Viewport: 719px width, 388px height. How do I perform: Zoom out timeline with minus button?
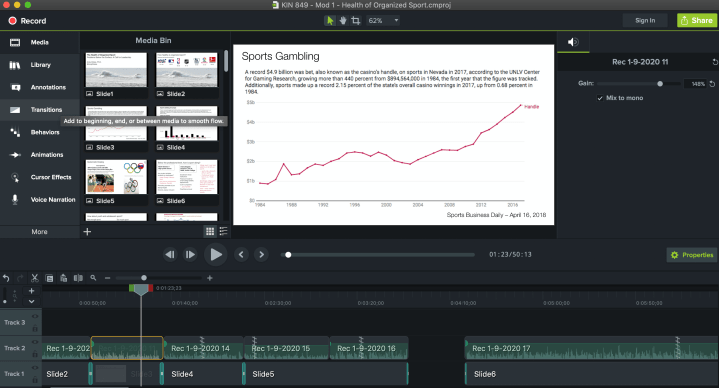[107, 278]
